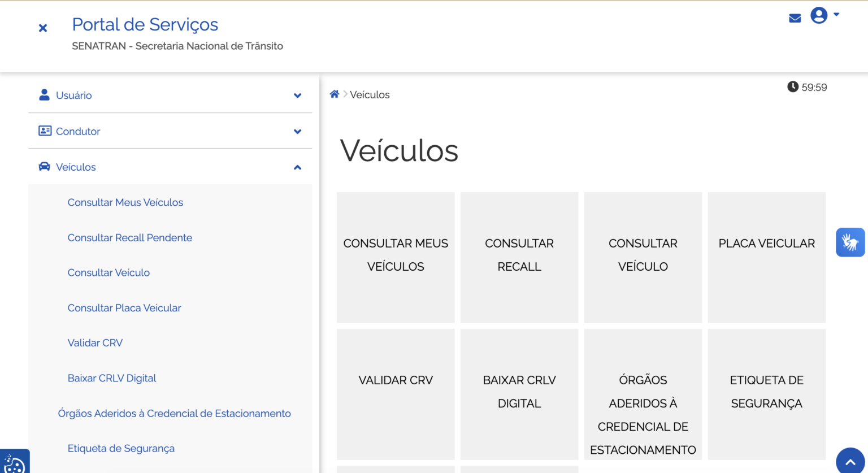Image resolution: width=868 pixels, height=473 pixels.
Task: Expand the Condutor section
Action: point(297,131)
